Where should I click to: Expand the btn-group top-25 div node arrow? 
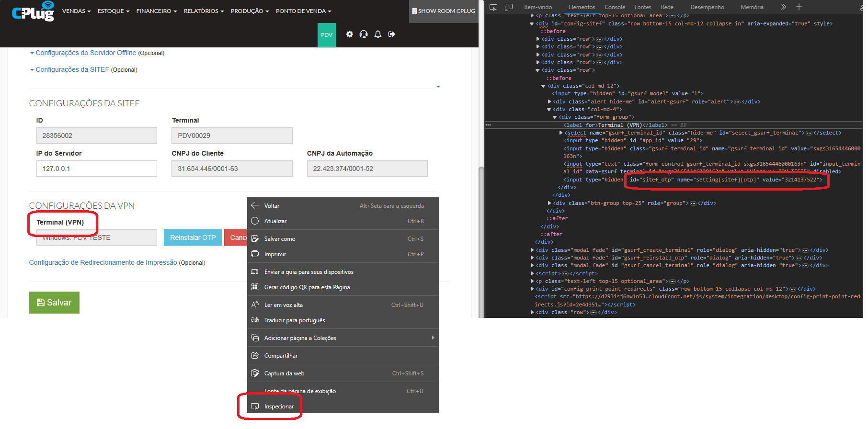[549, 203]
